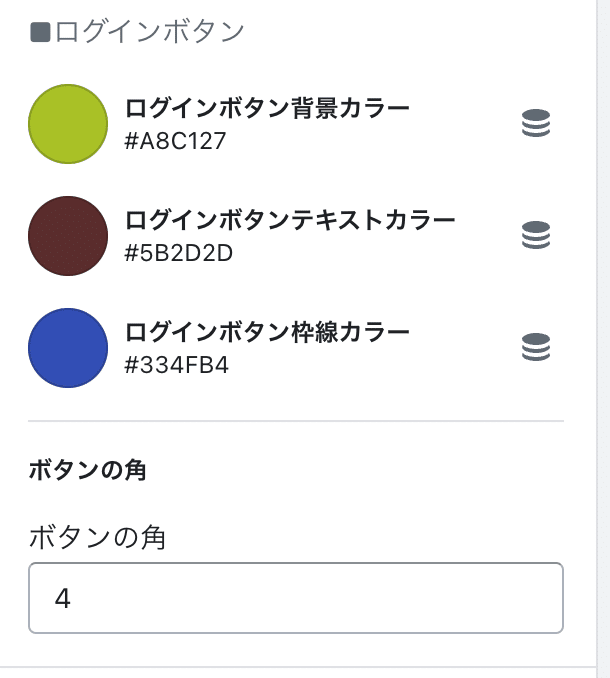Select the ログインボタン枠線カラー label
Image resolution: width=610 pixels, height=678 pixels.
pyautogui.click(x=267, y=332)
